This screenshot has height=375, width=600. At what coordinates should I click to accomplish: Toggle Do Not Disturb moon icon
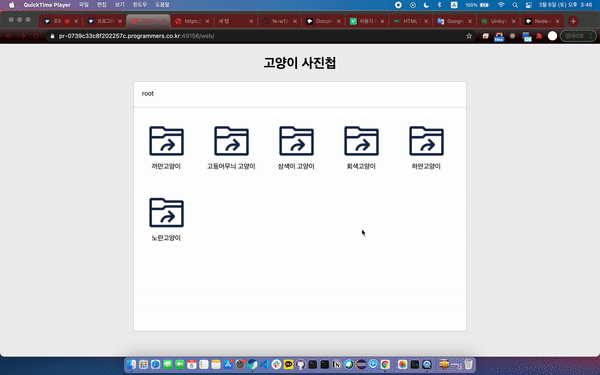pyautogui.click(x=426, y=5)
